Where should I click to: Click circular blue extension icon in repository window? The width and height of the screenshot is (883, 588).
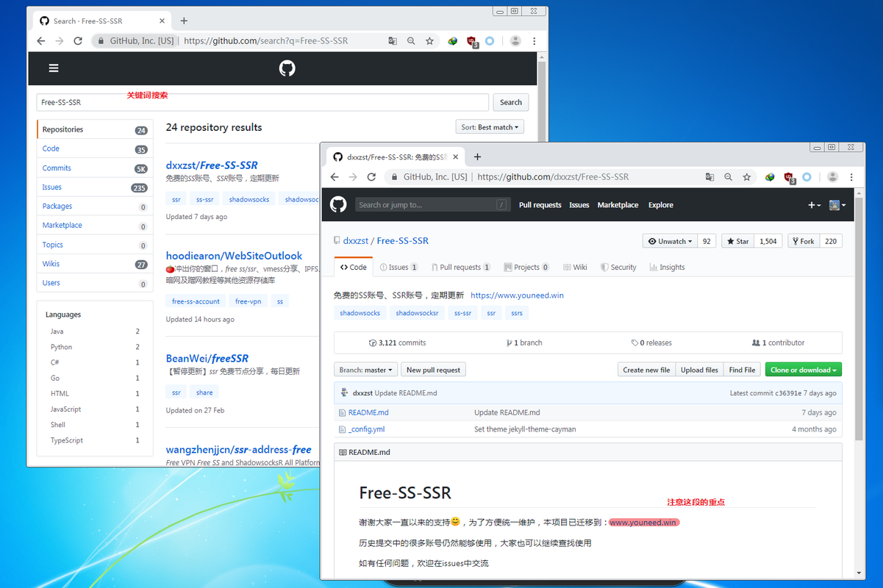(807, 177)
